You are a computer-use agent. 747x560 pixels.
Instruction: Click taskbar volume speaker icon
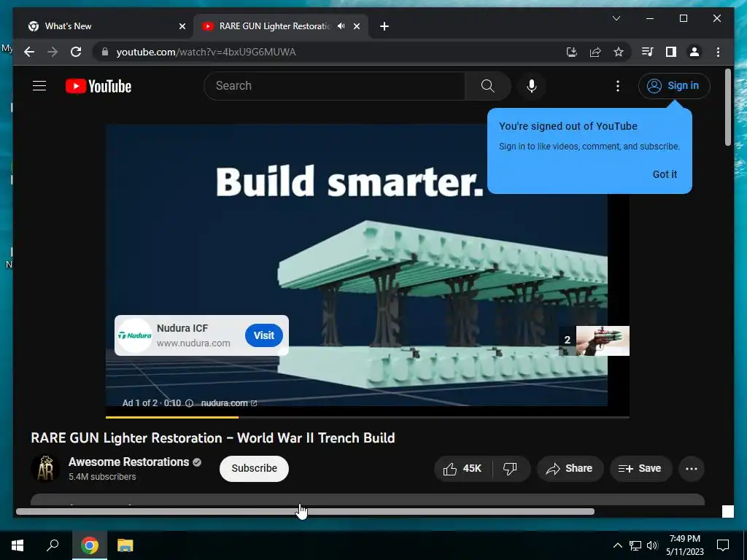tap(652, 545)
